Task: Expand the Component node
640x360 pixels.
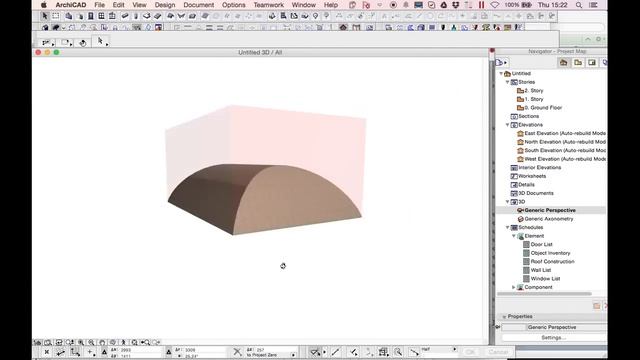Action: click(x=513, y=287)
